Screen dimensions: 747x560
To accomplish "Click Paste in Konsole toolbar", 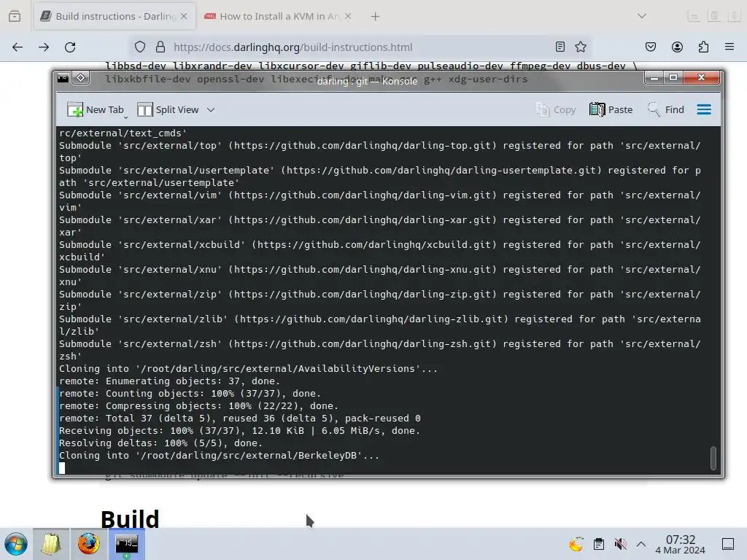I will click(x=611, y=110).
